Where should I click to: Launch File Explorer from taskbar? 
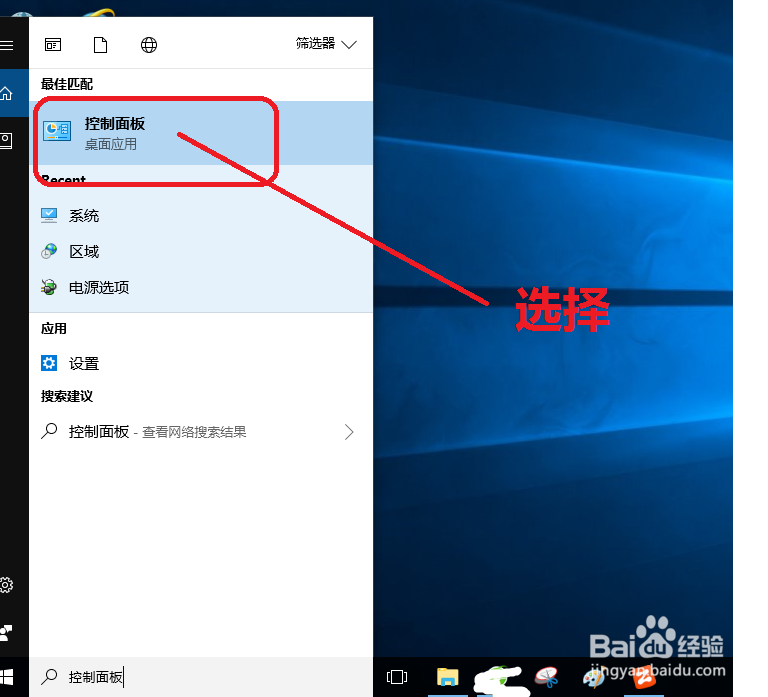coord(448,677)
